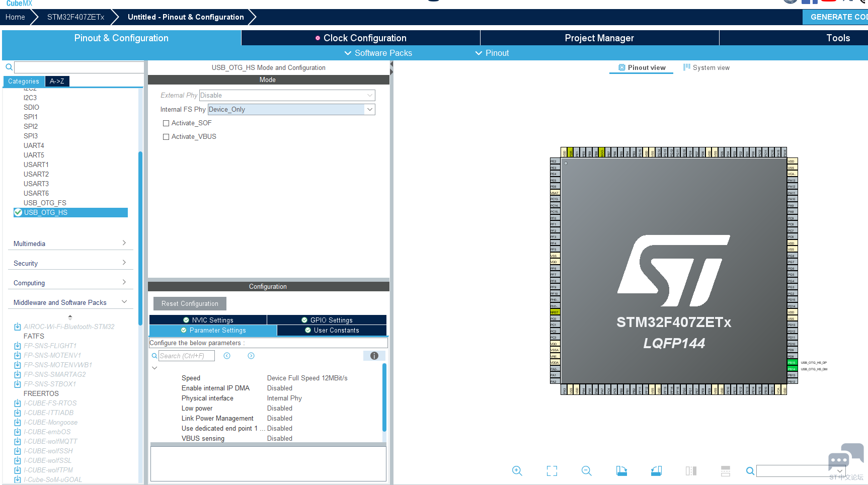This screenshot has height=485, width=868.
Task: Go to previous parameter search result
Action: [x=227, y=356]
